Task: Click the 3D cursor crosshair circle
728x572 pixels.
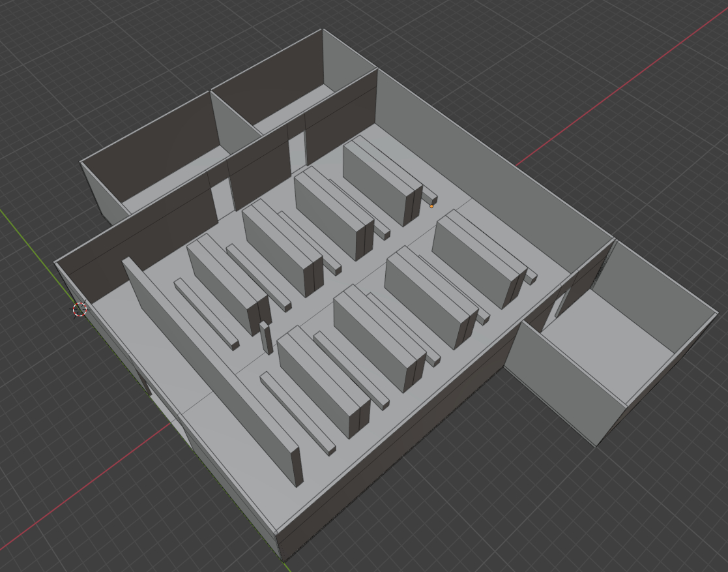Action: [80, 310]
